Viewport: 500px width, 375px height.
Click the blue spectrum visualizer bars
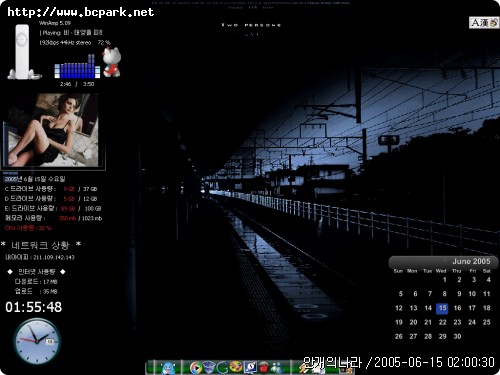pyautogui.click(x=77, y=67)
